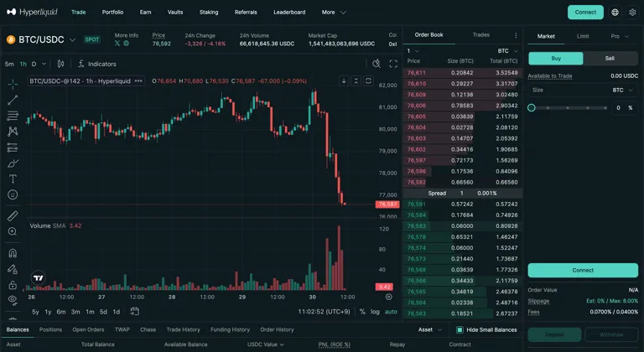Image resolution: width=644 pixels, height=352 pixels.
Task: Open the go-to-date calendar
Action: (x=134, y=311)
